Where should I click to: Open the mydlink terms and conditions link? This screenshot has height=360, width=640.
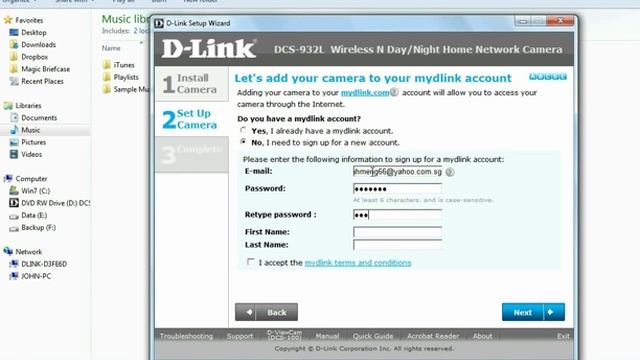[x=358, y=262]
